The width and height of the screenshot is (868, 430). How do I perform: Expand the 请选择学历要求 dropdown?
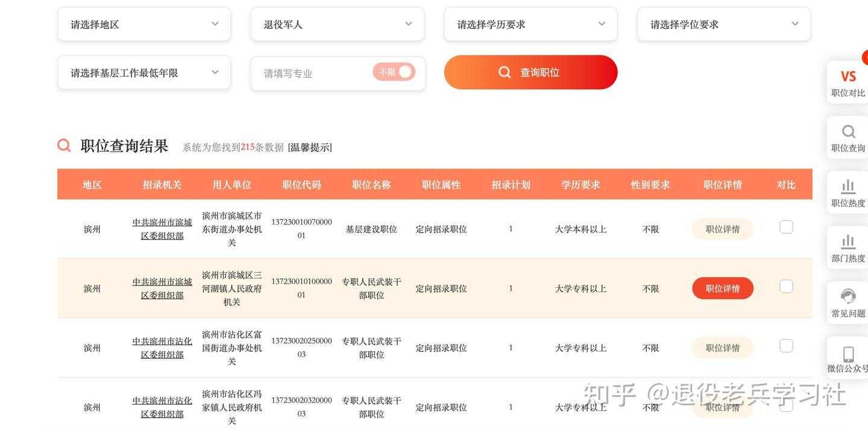click(x=531, y=24)
